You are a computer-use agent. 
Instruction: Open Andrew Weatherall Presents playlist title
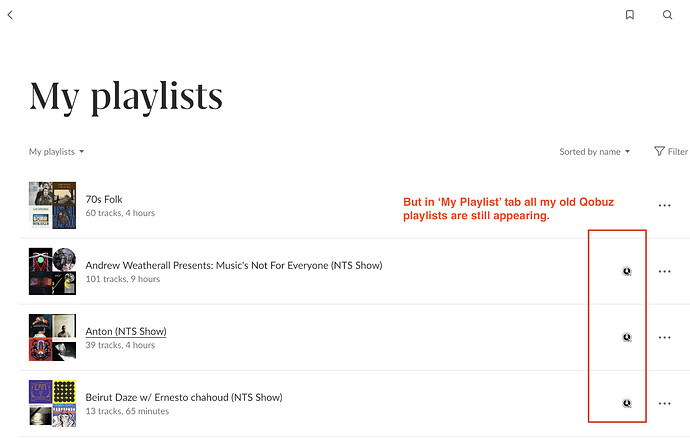tap(234, 265)
